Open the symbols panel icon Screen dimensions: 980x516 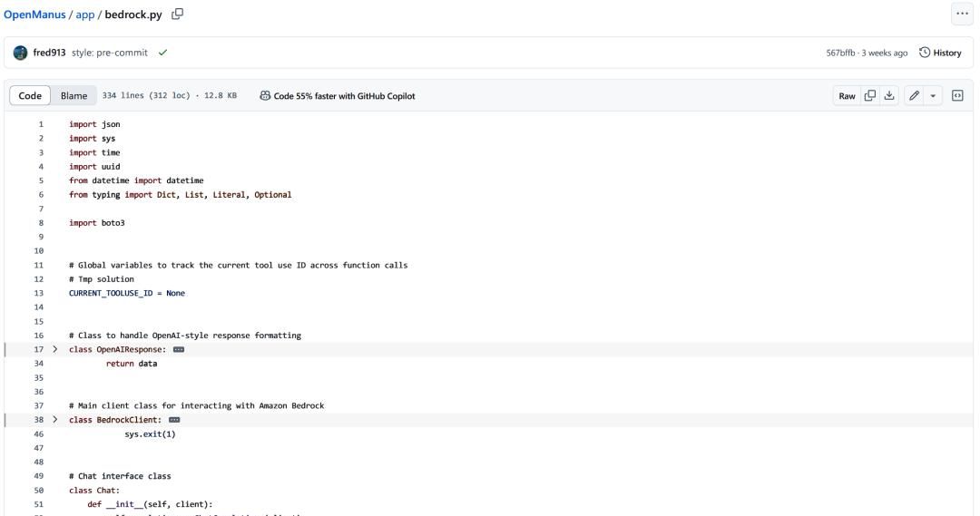956,96
